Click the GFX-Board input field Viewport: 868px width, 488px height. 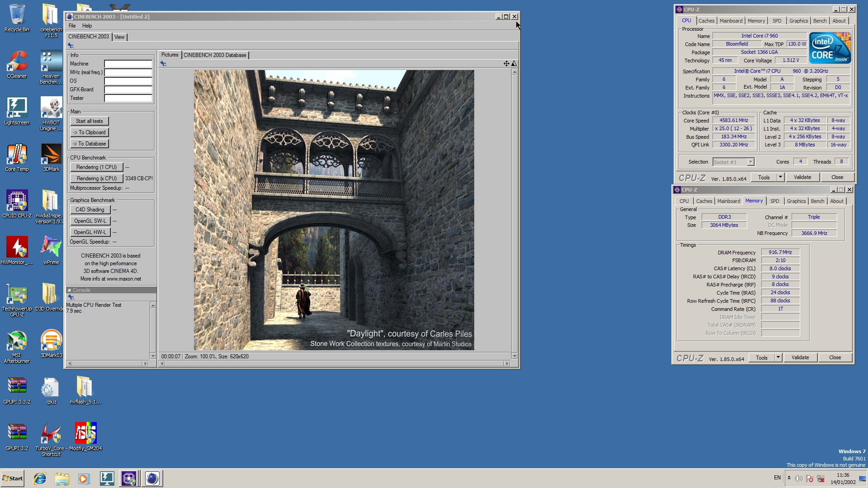[128, 89]
